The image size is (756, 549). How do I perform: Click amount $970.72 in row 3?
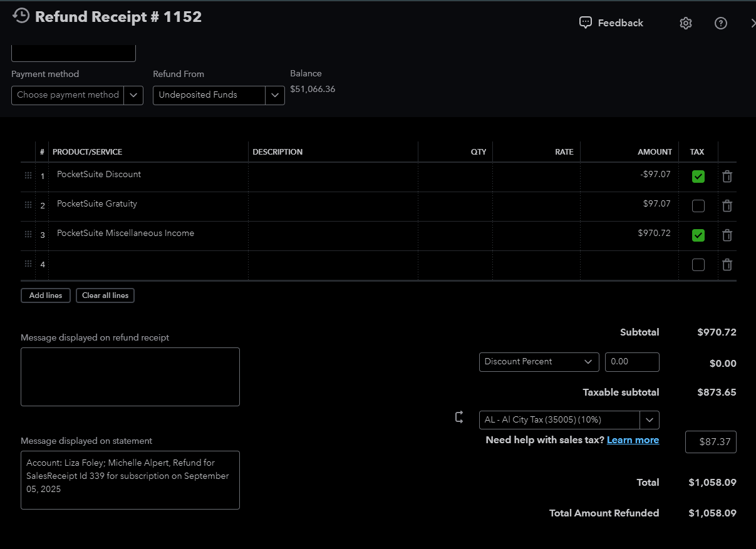click(x=629, y=235)
